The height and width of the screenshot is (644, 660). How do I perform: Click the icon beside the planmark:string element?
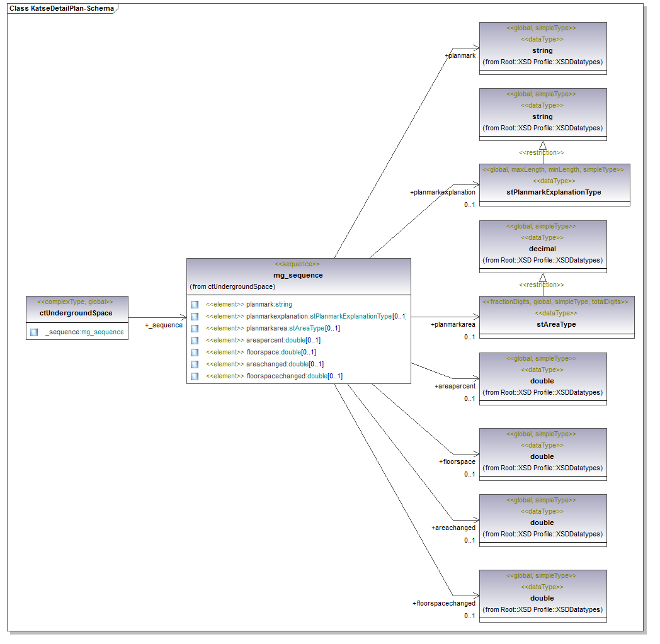tap(195, 305)
